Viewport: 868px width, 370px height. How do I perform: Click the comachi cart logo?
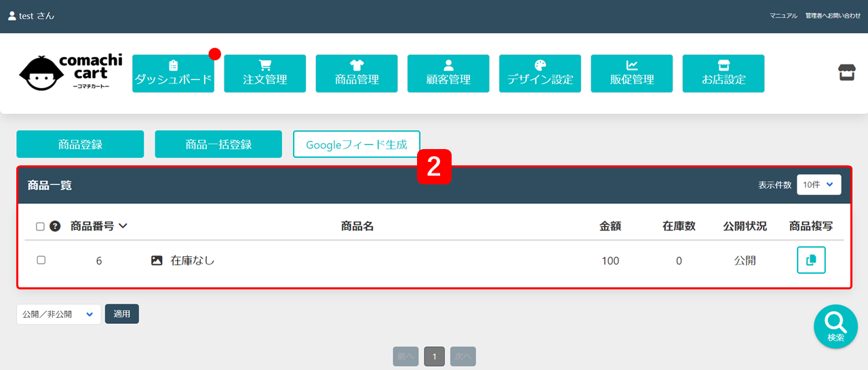pos(71,73)
